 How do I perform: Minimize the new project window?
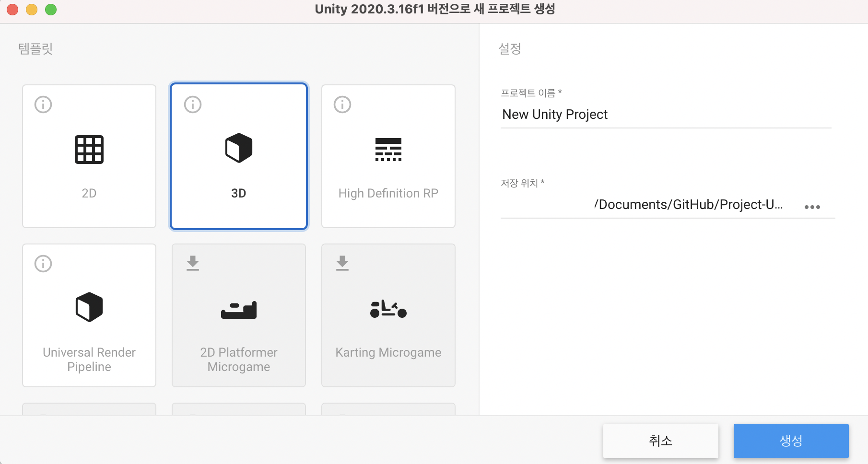[x=32, y=10]
